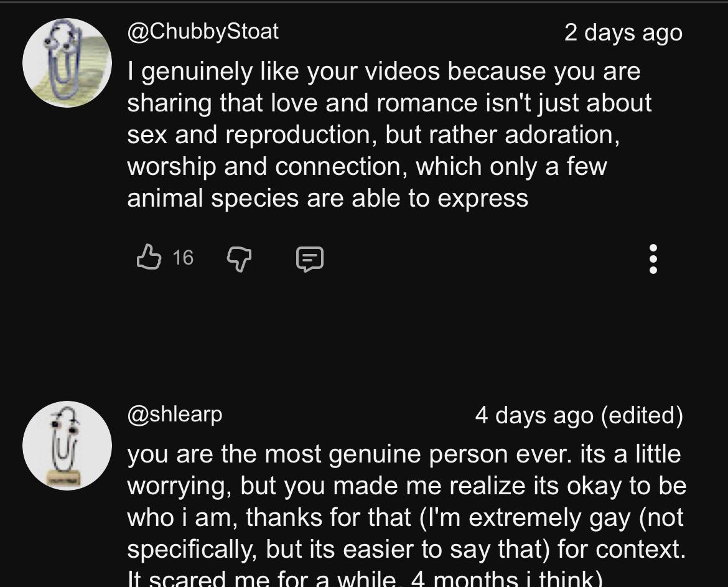
Task: Click the line starting "specifically, but its easier"
Action: (x=406, y=550)
